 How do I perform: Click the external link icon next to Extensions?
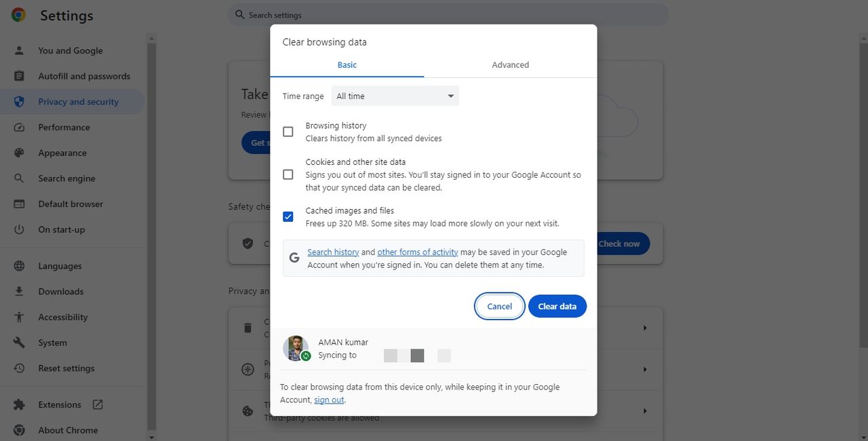98,404
